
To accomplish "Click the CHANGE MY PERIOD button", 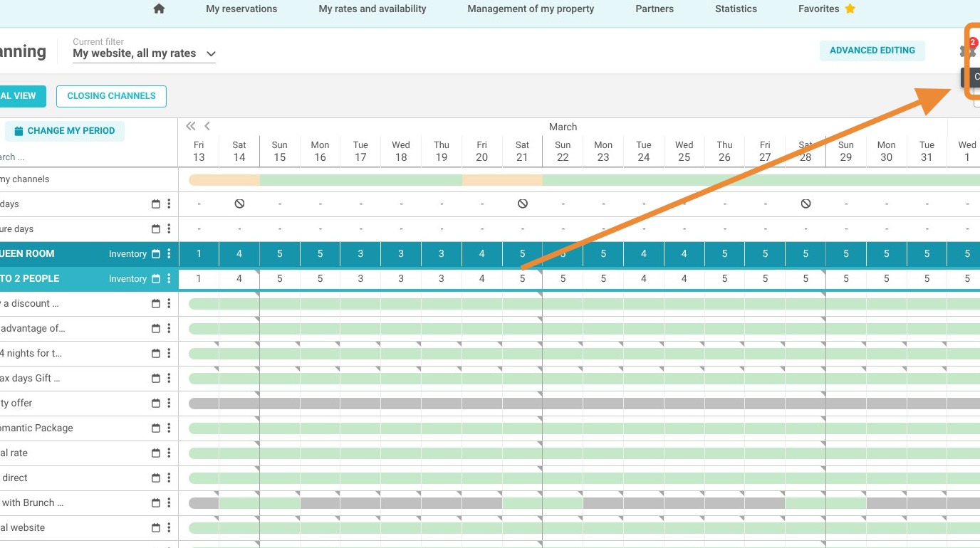I will [x=65, y=131].
